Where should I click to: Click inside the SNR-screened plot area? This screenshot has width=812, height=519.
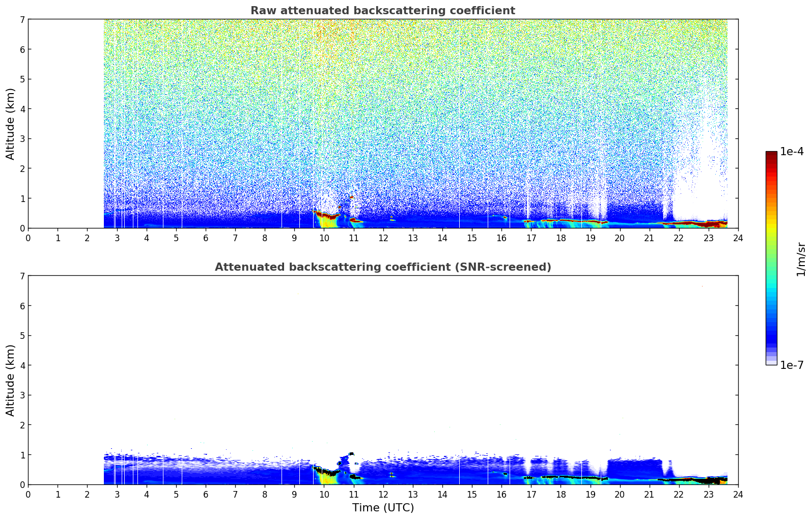(383, 380)
